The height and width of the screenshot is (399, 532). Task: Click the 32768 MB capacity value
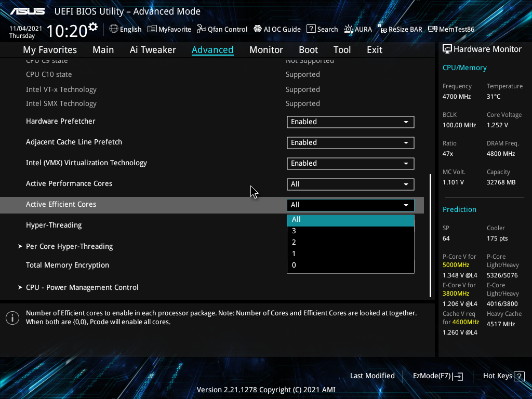[501, 182]
